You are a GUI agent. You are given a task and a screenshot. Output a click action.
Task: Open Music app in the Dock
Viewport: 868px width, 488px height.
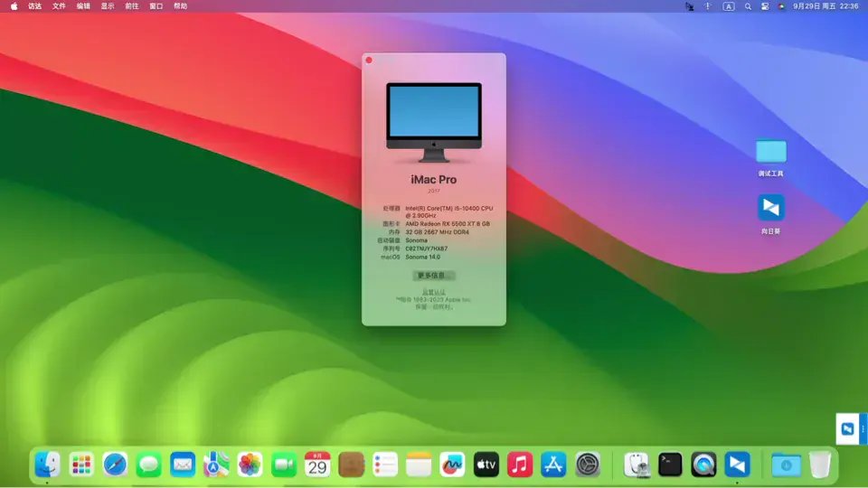coord(520,465)
